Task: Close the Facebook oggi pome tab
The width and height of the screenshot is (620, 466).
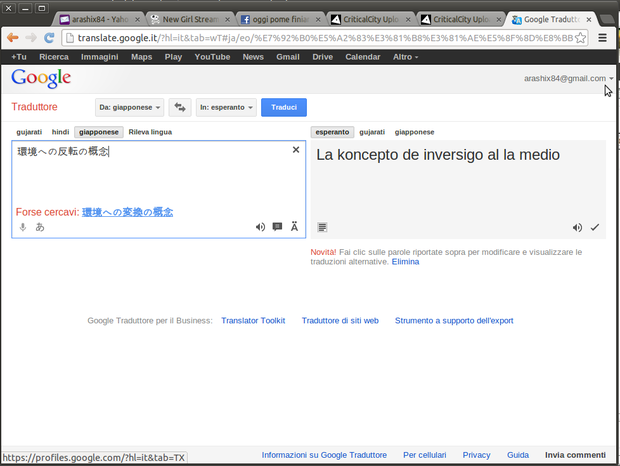Action: point(318,19)
